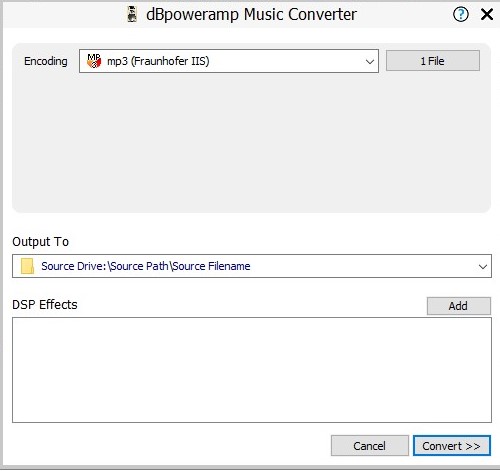Screen dimensions: 500x471
Task: Click the 1 File button
Action: (433, 61)
